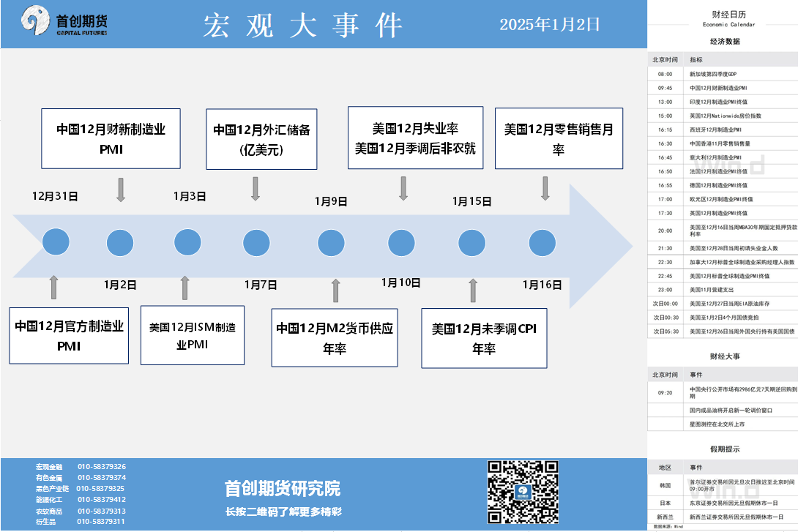Click the 22:45 美国12月标普全球制造业PMI终值 row
This screenshot has height=532, width=798.
pyautogui.click(x=723, y=276)
